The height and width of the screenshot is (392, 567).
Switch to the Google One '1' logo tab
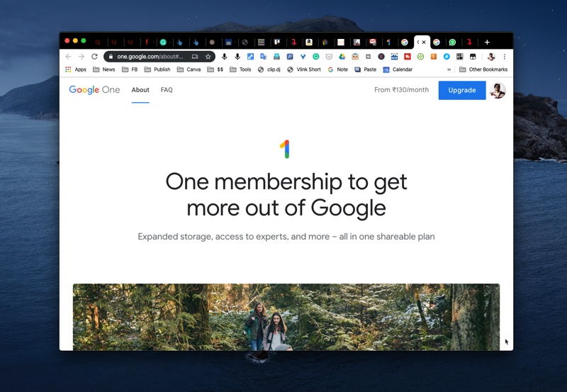[388, 43]
